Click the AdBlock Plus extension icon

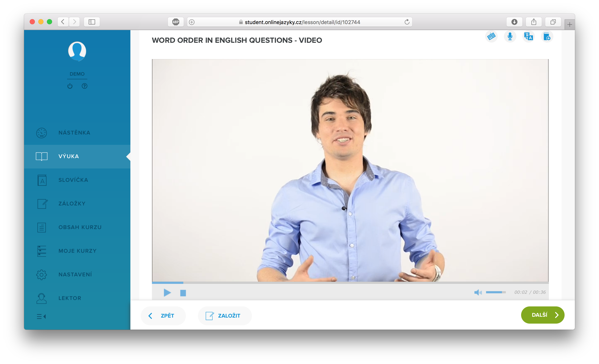pyautogui.click(x=176, y=22)
